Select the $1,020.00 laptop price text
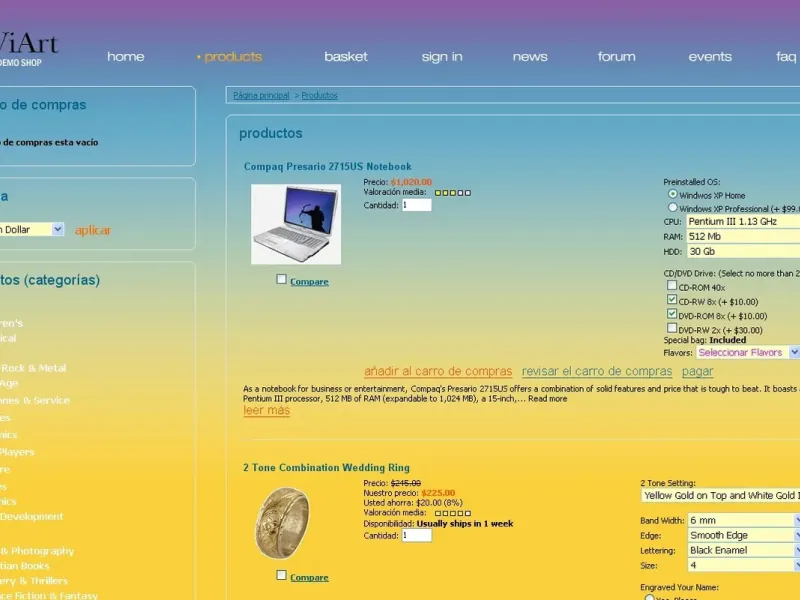Image resolution: width=800 pixels, height=600 pixels. [x=411, y=182]
